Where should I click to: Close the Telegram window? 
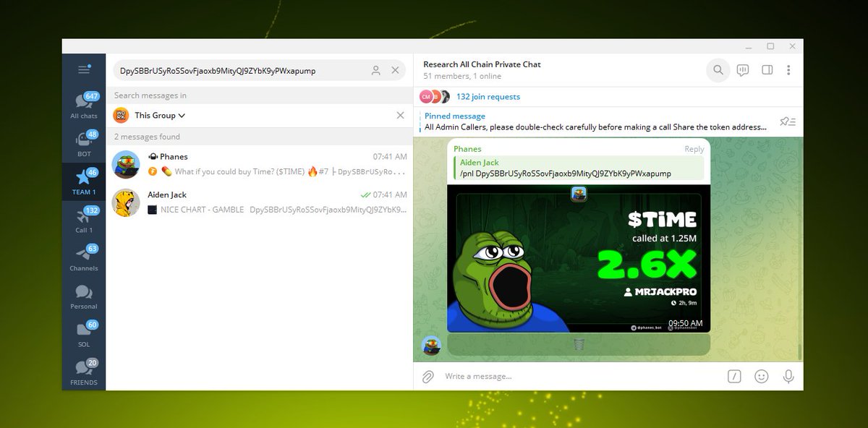(792, 46)
